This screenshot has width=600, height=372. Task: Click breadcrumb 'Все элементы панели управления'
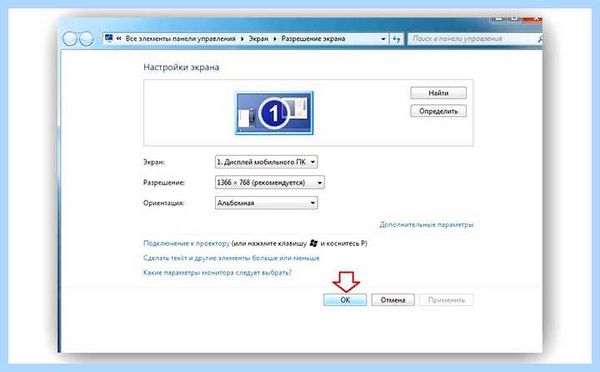pos(181,39)
